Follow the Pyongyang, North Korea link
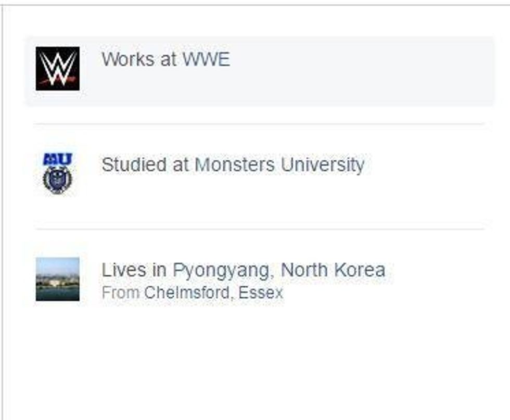 click(279, 270)
